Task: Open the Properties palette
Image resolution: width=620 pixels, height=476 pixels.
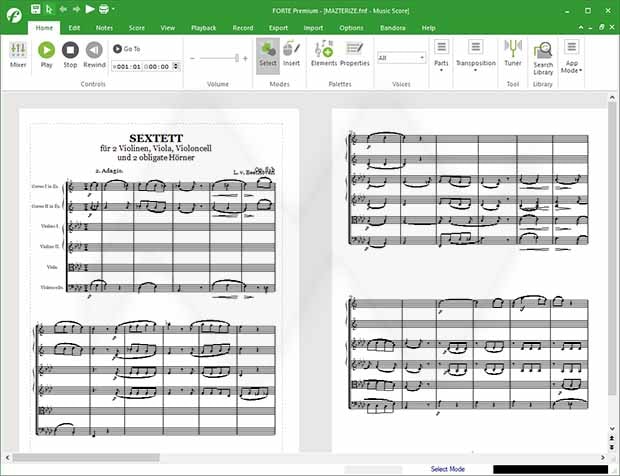Action: coord(355,53)
